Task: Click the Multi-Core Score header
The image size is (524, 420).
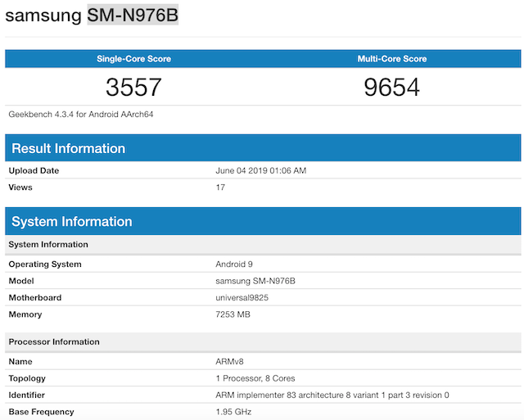Action: [391, 59]
